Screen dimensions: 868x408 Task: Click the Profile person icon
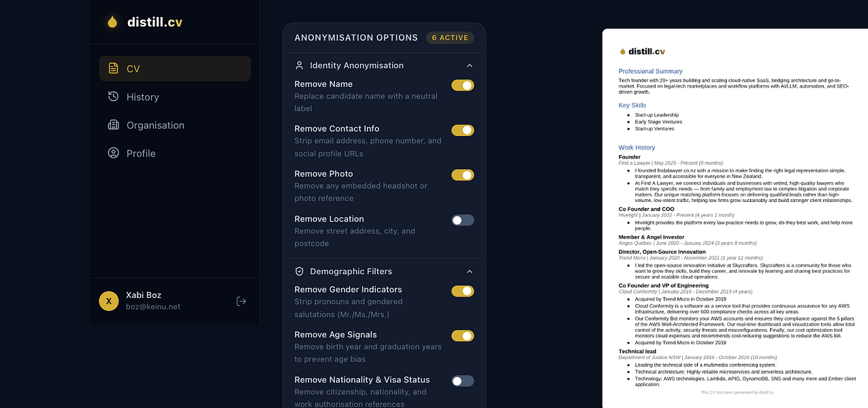pyautogui.click(x=114, y=153)
